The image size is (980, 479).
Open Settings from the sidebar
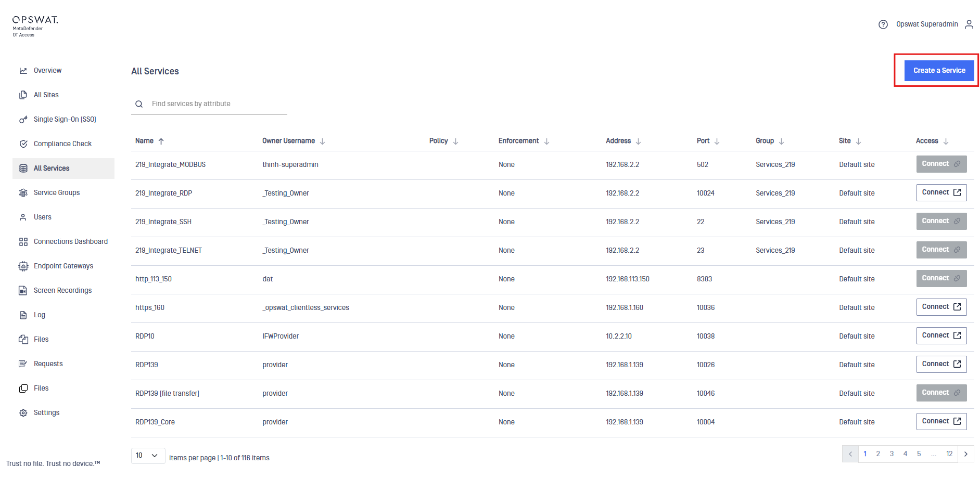[x=46, y=413]
